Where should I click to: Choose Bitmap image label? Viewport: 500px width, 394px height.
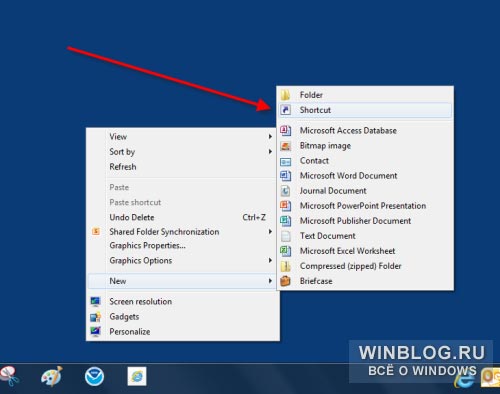pyautogui.click(x=325, y=146)
